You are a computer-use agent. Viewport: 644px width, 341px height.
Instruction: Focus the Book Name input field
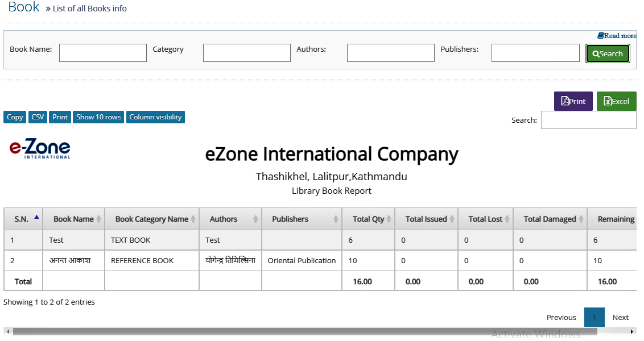click(x=102, y=53)
